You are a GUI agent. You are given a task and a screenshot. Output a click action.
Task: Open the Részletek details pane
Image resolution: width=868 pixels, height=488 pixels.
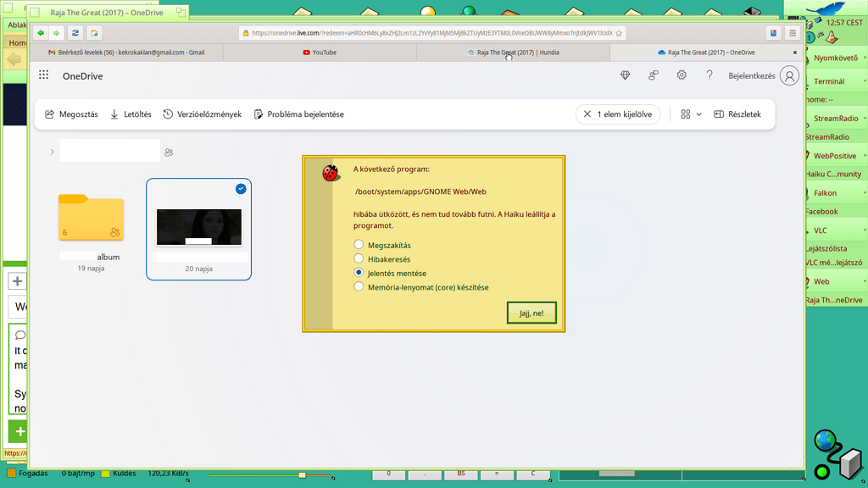(737, 114)
